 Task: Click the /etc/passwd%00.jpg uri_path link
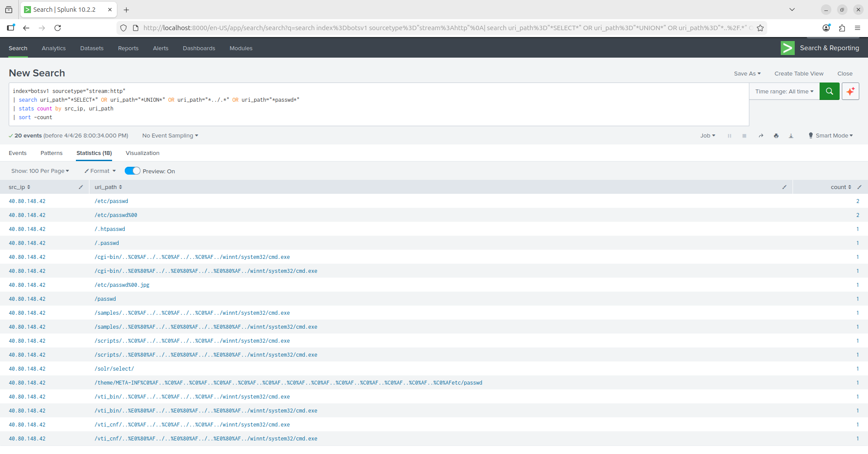(122, 285)
